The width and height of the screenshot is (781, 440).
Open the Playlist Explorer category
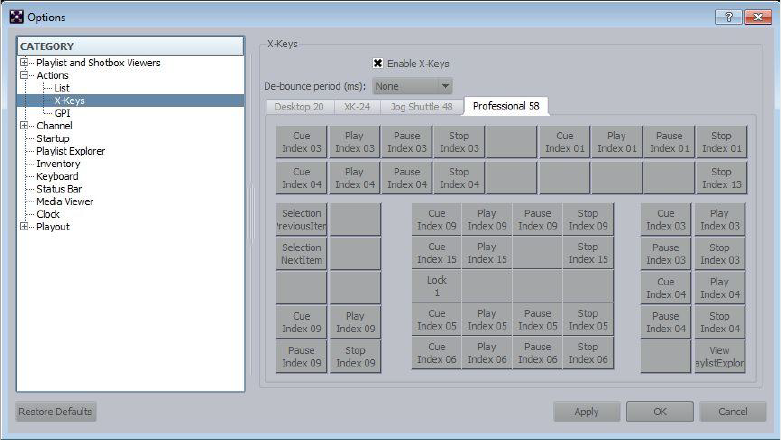click(x=71, y=151)
